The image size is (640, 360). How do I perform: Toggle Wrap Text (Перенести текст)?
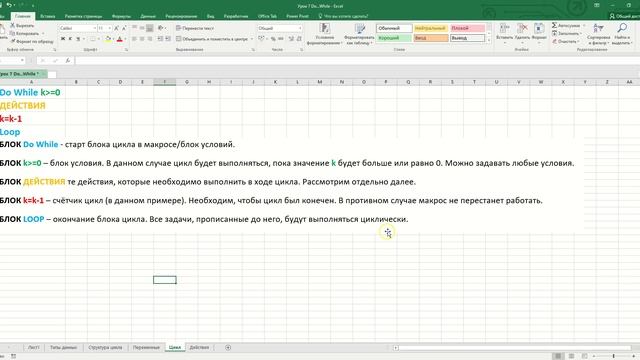[195, 28]
